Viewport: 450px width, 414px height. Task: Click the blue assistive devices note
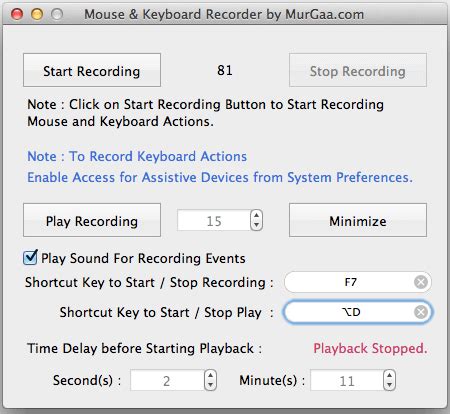220,167
